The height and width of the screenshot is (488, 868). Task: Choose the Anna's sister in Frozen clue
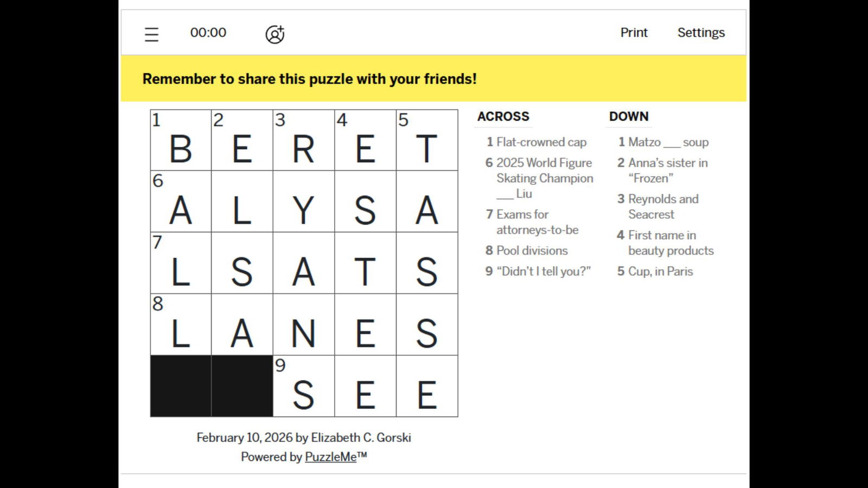[667, 170]
